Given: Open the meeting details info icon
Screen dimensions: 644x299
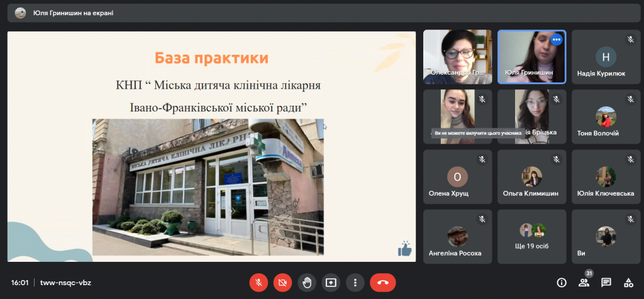Looking at the screenshot, I should pos(562,283).
